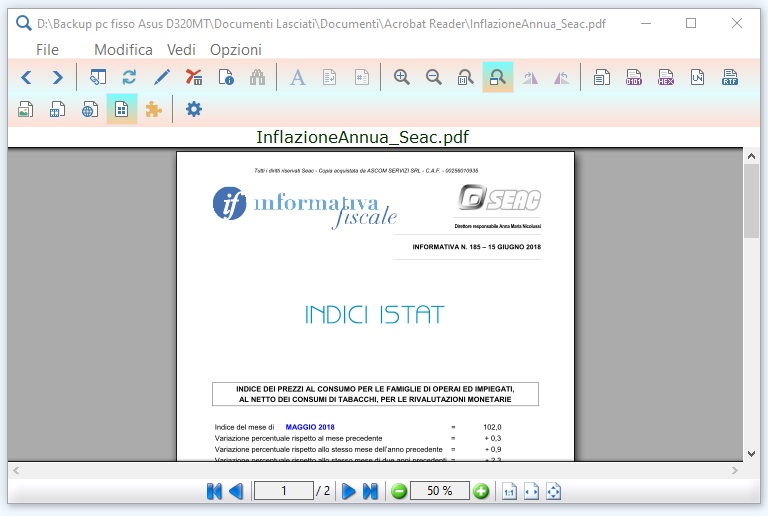Click the magnifier app icon in title bar
The width and height of the screenshot is (768, 516).
24,23
